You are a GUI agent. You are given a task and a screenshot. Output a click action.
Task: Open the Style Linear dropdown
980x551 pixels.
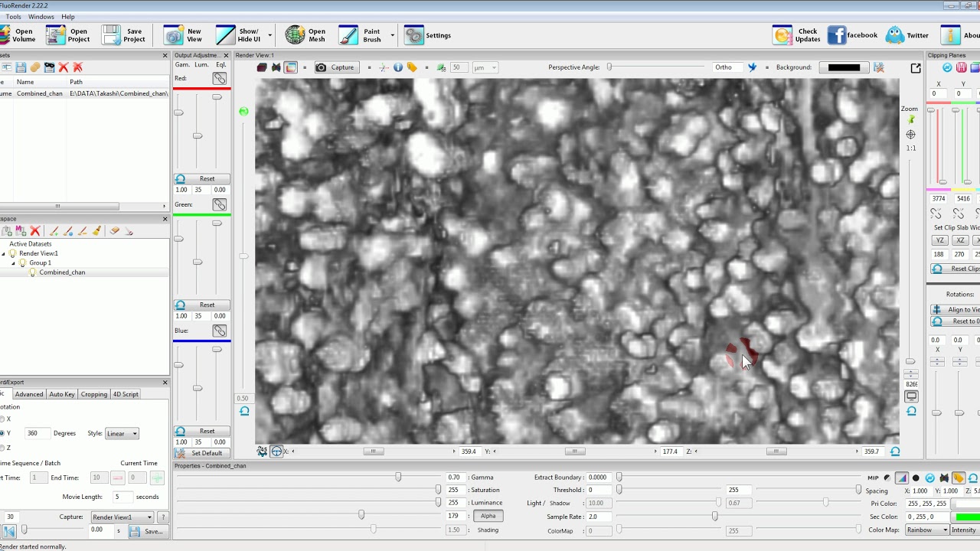122,433
